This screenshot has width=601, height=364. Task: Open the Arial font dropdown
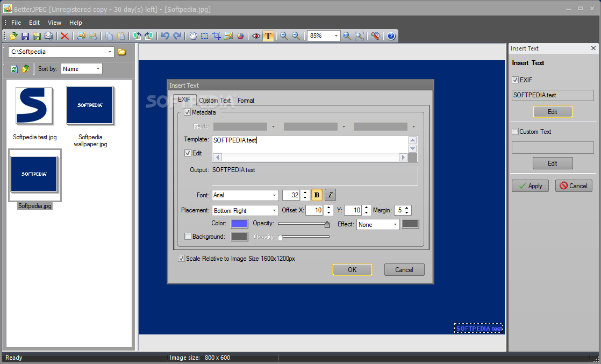pos(275,195)
